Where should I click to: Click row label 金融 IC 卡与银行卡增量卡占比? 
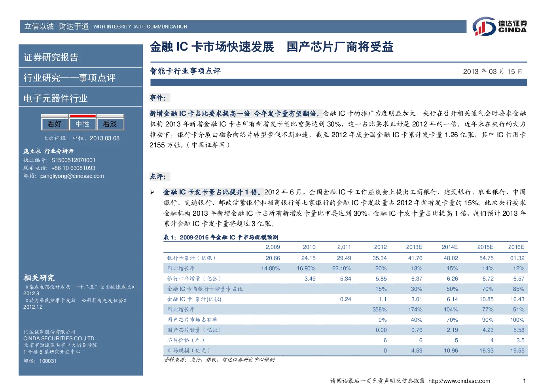[205, 289]
